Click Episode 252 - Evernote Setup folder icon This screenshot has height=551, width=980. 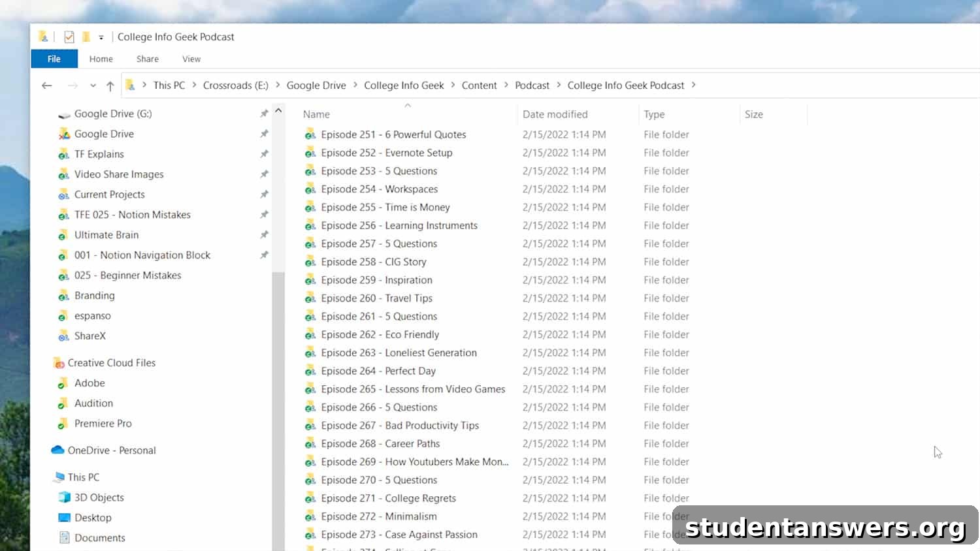310,153
